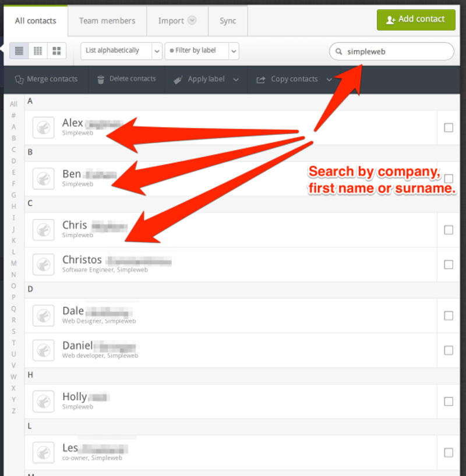
Task: Open the Filter by label dropdown
Action: pos(201,51)
